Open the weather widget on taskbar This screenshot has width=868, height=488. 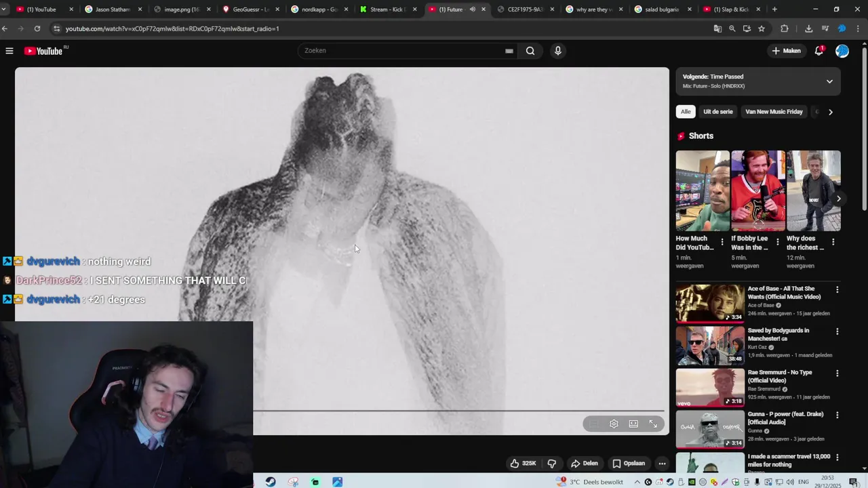click(589, 482)
